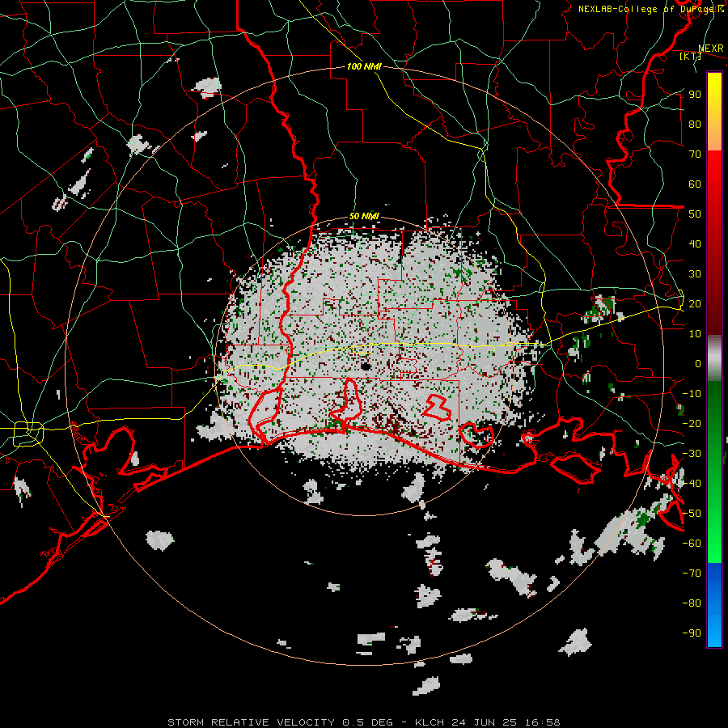The height and width of the screenshot is (728, 728).
Task: Select the -40 value on the velocity scale
Action: point(692,484)
